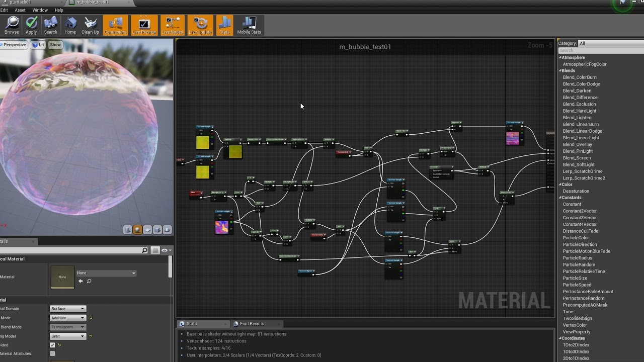Enable Live Preview in the toolbar
This screenshot has width=644, height=362.
(144, 24)
